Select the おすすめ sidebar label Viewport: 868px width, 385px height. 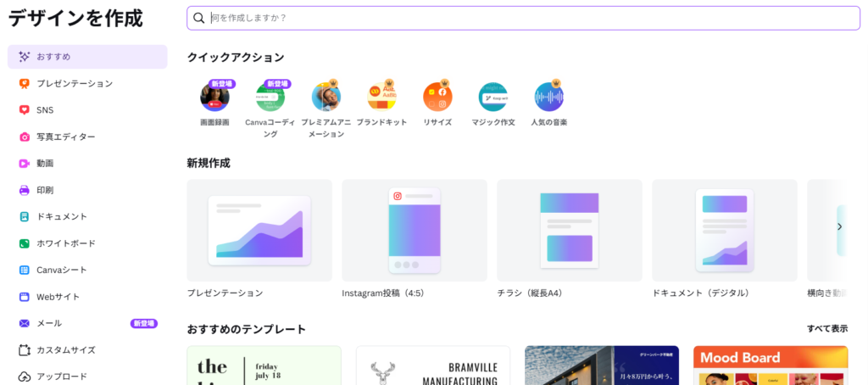point(53,57)
